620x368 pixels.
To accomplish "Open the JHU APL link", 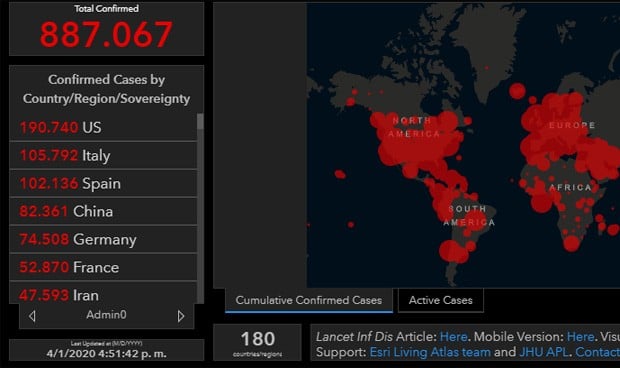I will point(544,352).
